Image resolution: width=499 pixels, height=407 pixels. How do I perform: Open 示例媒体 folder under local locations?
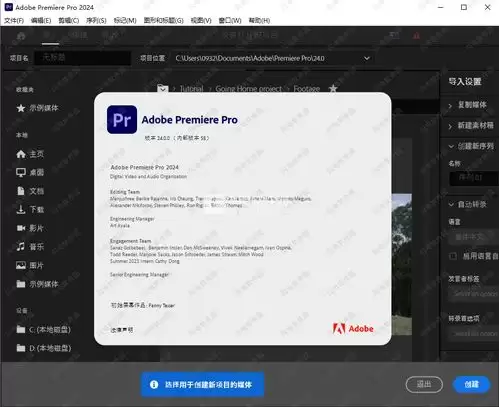[37, 284]
